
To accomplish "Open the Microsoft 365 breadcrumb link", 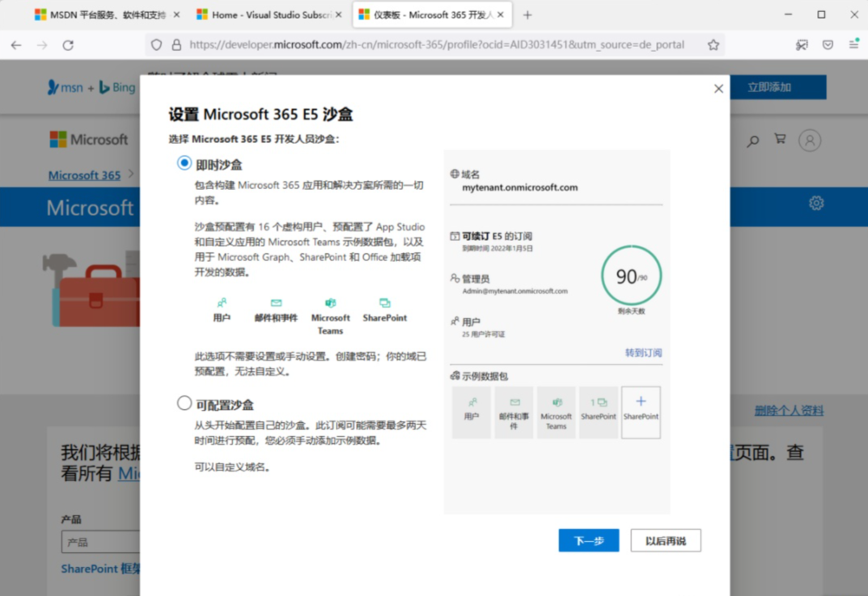I will [84, 175].
